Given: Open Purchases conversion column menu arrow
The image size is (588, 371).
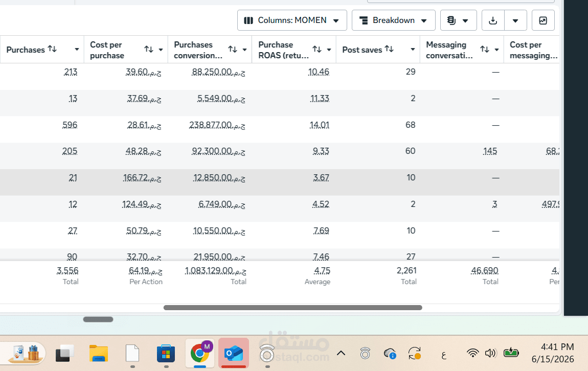Looking at the screenshot, I should [244, 50].
